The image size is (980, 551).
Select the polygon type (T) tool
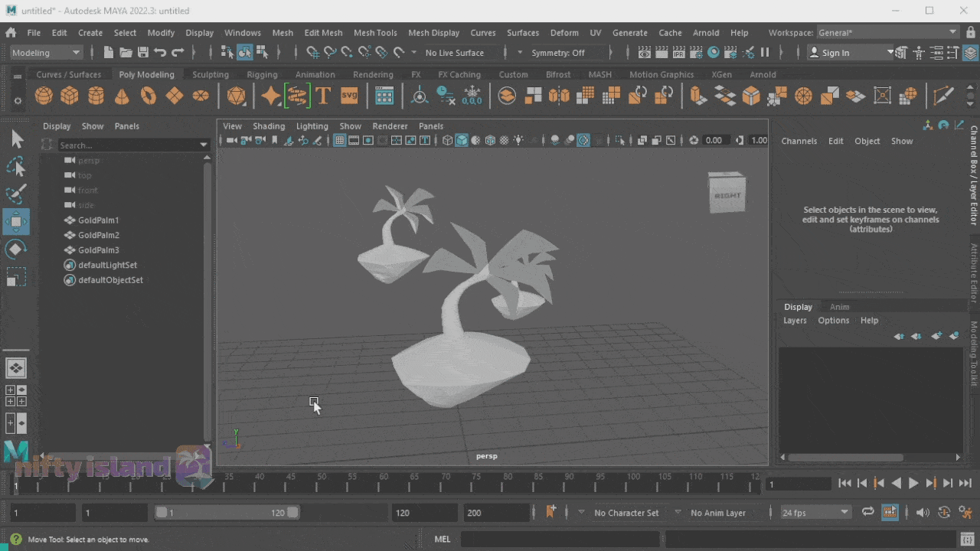(323, 96)
